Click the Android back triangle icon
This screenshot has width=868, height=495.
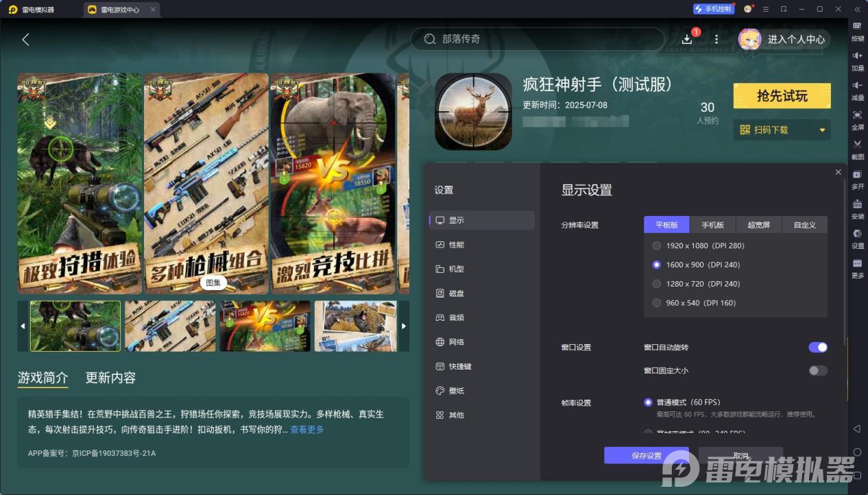pos(857,428)
